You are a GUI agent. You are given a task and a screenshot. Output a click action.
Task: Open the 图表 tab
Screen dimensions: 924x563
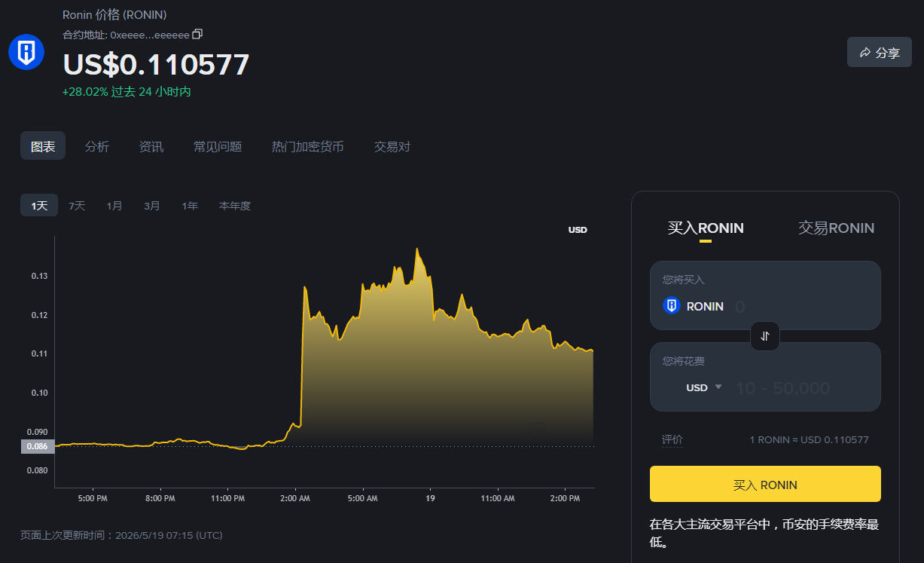[43, 146]
